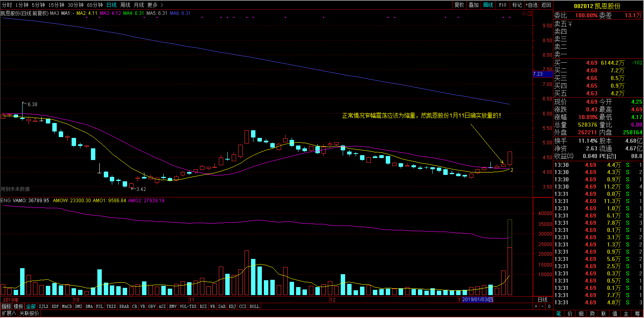Choose the BRAR indicator
Viewport: 644px width, 318px height.
point(124,306)
